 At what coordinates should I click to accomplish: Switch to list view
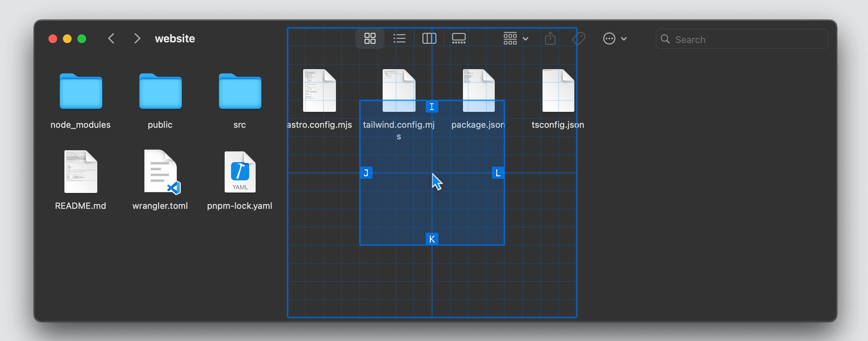point(399,38)
